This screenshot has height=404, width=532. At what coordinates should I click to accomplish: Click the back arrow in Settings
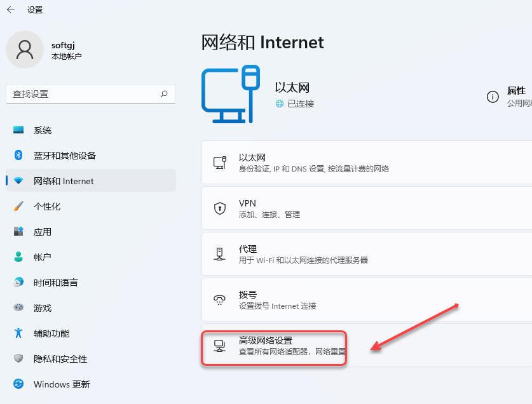[x=11, y=10]
